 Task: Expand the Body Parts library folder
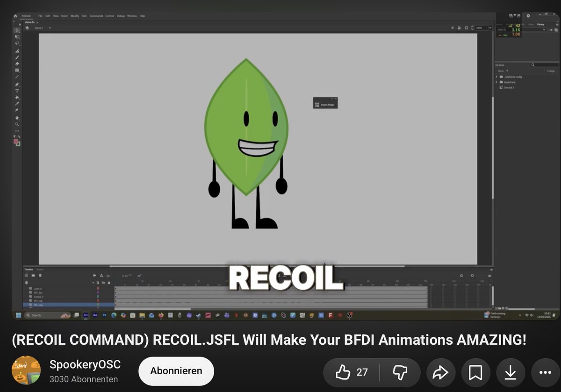coord(496,82)
